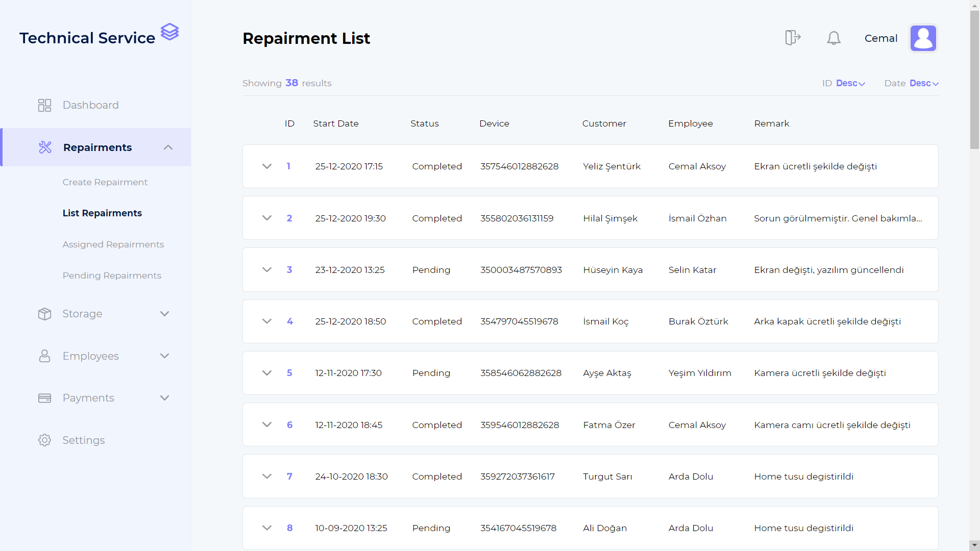This screenshot has width=980, height=551.
Task: Expand the Storage menu chevron
Action: pyautogui.click(x=164, y=314)
